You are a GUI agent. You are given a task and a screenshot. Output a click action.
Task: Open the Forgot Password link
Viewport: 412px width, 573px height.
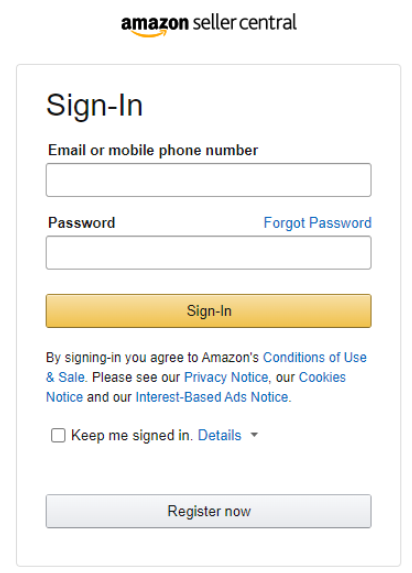(318, 223)
